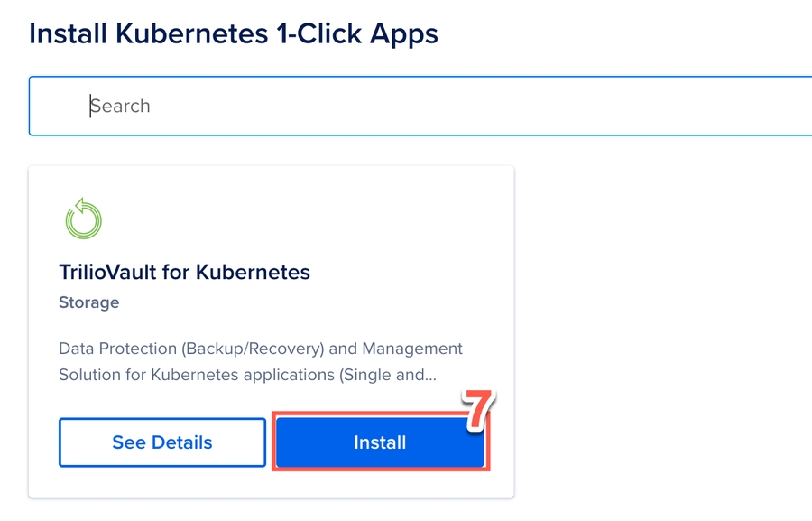Click the page heading Install Kubernetes 1-Click Apps
This screenshot has width=812, height=521.
point(234,34)
